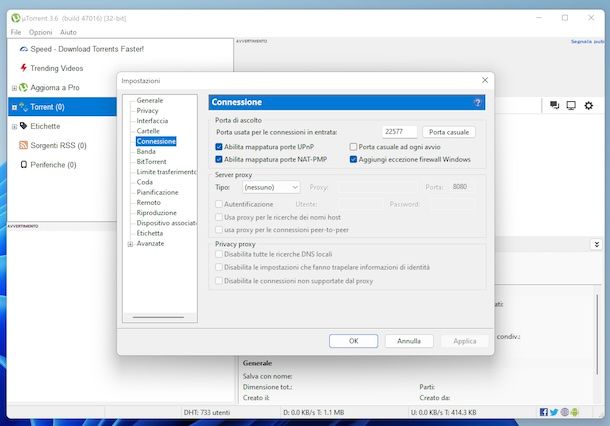Select Limite trasferimento in settings tree
The image size is (610, 426).
[166, 172]
